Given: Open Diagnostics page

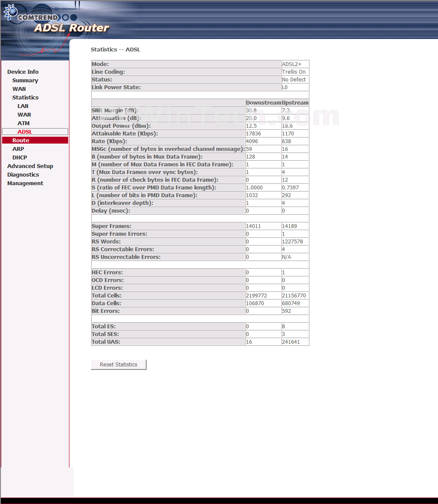Looking at the screenshot, I should point(23,174).
